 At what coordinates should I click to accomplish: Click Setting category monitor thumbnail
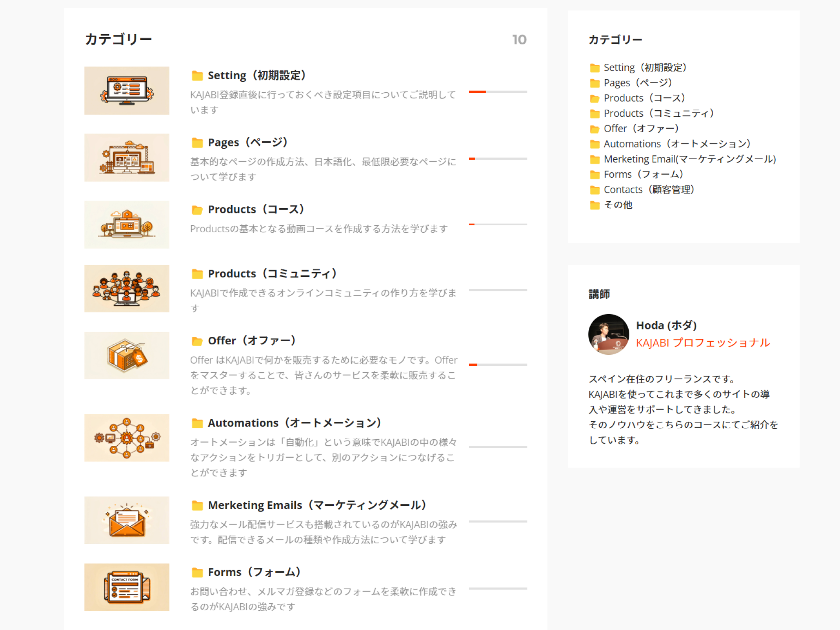[x=127, y=91]
